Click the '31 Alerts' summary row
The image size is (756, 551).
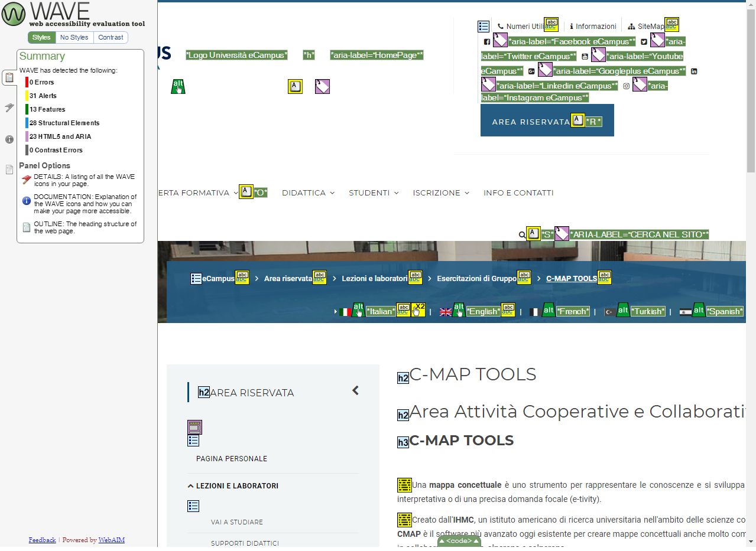(x=43, y=96)
